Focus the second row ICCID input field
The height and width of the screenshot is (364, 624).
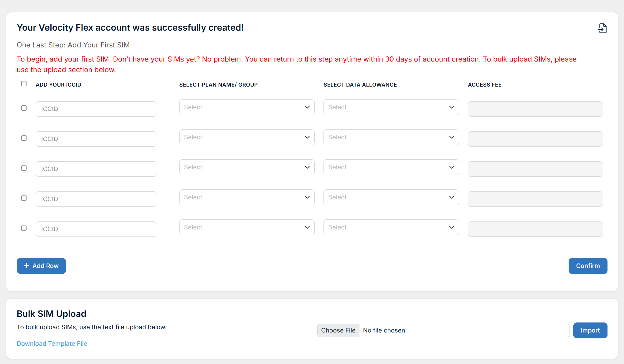click(96, 139)
